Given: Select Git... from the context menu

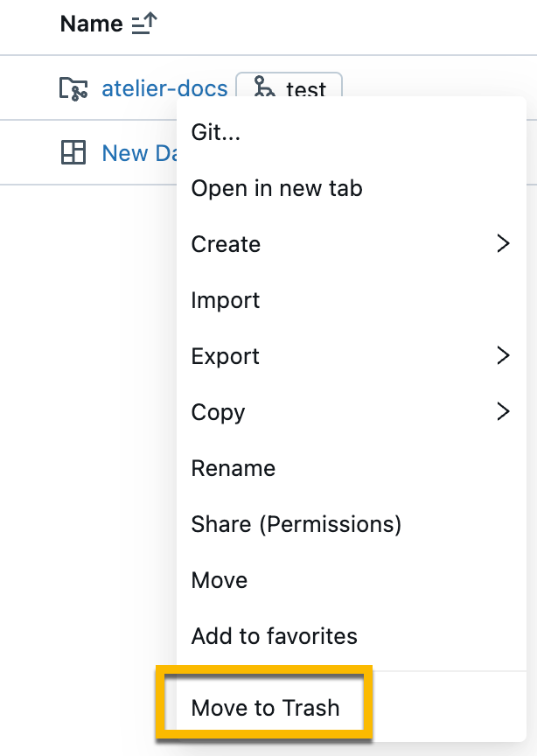Looking at the screenshot, I should click(x=216, y=132).
